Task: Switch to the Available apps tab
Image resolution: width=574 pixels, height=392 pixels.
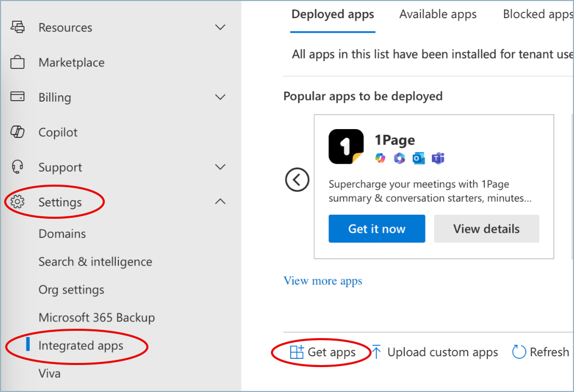Action: click(x=438, y=15)
